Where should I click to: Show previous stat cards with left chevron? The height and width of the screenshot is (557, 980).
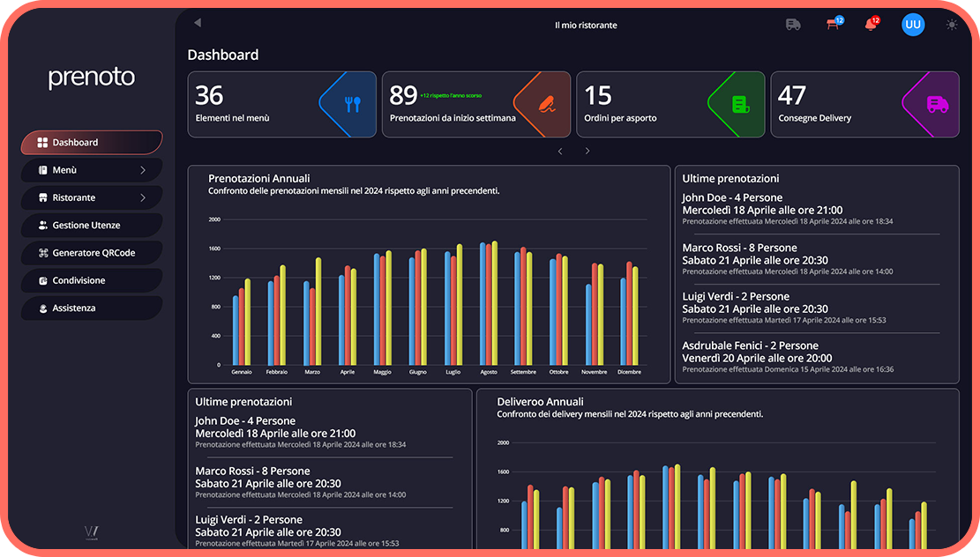(x=559, y=152)
